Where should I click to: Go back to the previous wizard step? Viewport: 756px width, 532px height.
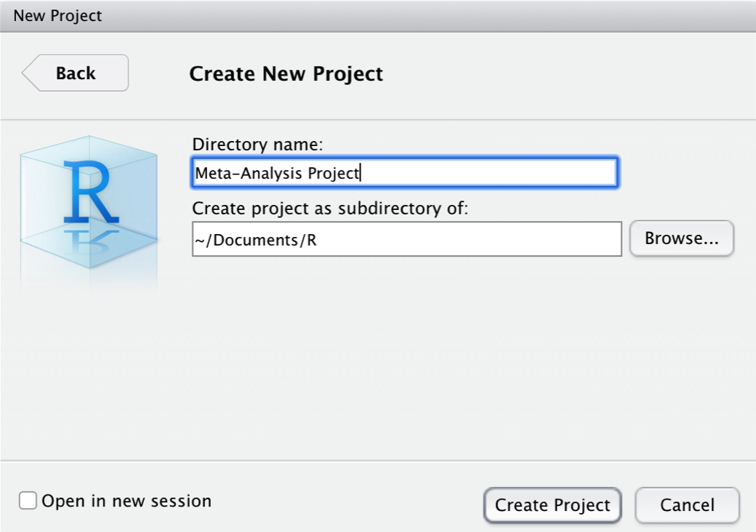pos(76,73)
